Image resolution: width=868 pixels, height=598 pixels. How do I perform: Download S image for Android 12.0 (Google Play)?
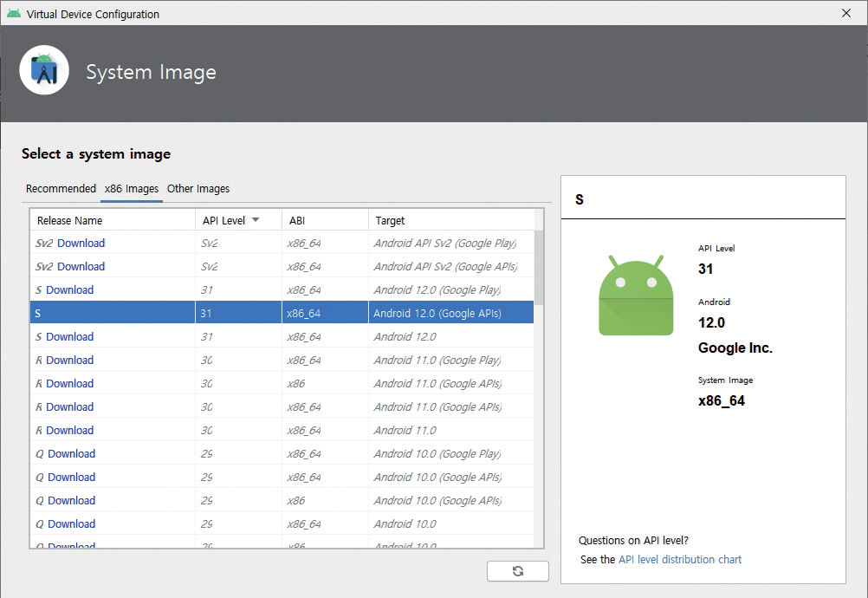click(70, 289)
